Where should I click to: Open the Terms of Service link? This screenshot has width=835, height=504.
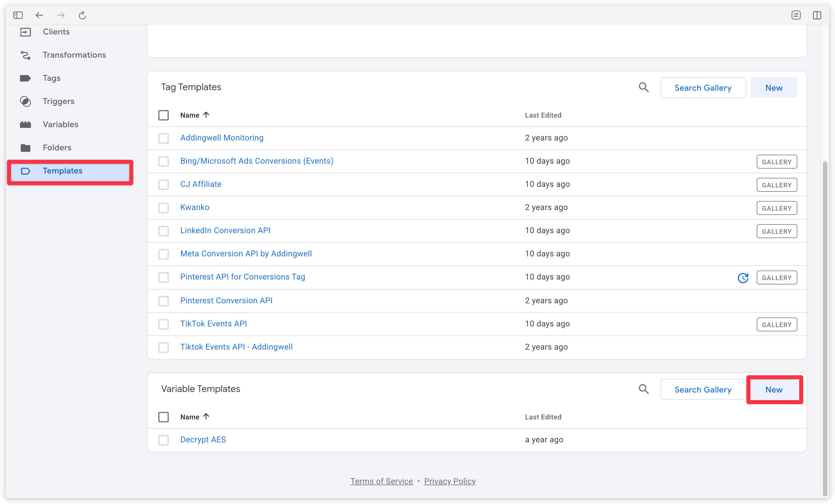tap(381, 481)
